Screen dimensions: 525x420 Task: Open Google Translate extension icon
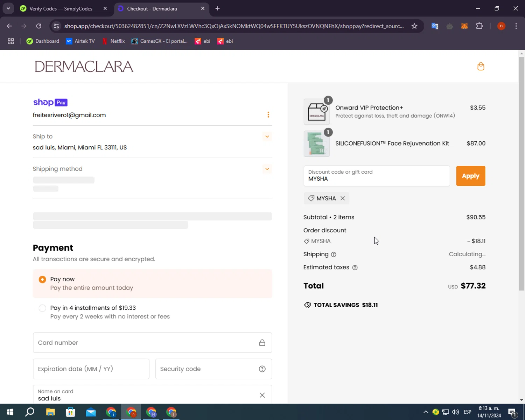pyautogui.click(x=435, y=26)
